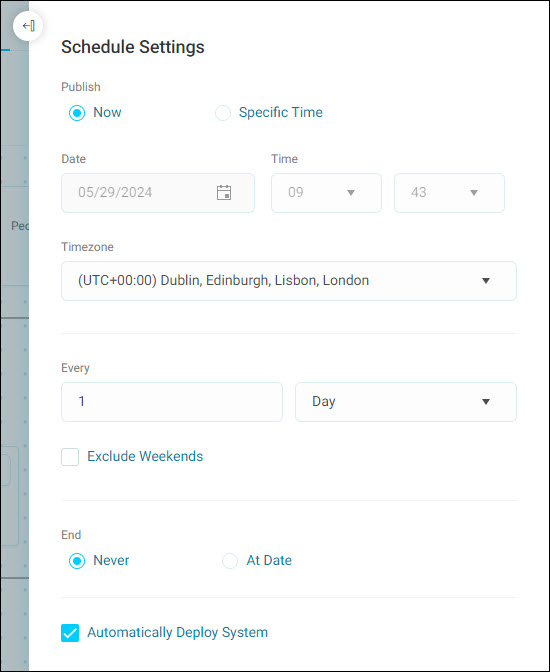This screenshot has height=672, width=550.
Task: Collapse the Schedule Settings side panel
Action: 28,26
